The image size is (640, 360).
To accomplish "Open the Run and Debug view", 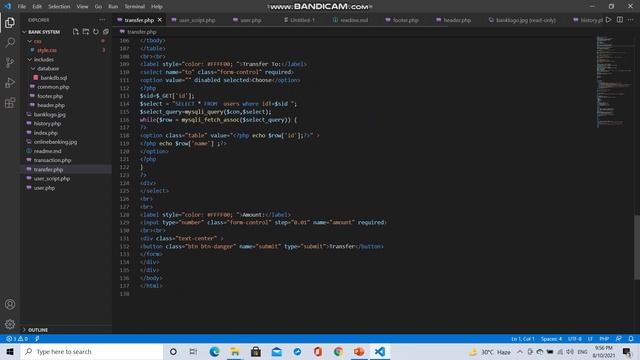I will tap(10, 82).
